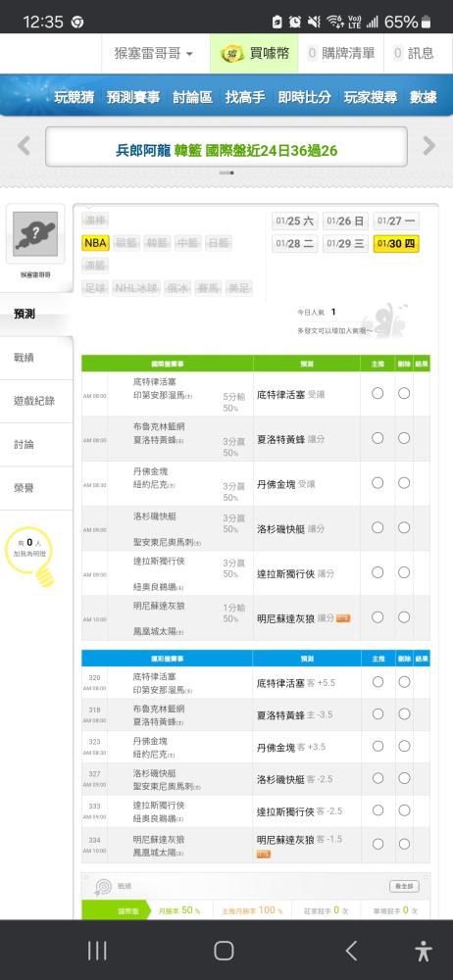Select 主推 radio for 洛杉磯快艇 lottery row 327
The width and height of the screenshot is (453, 980).
377,778
